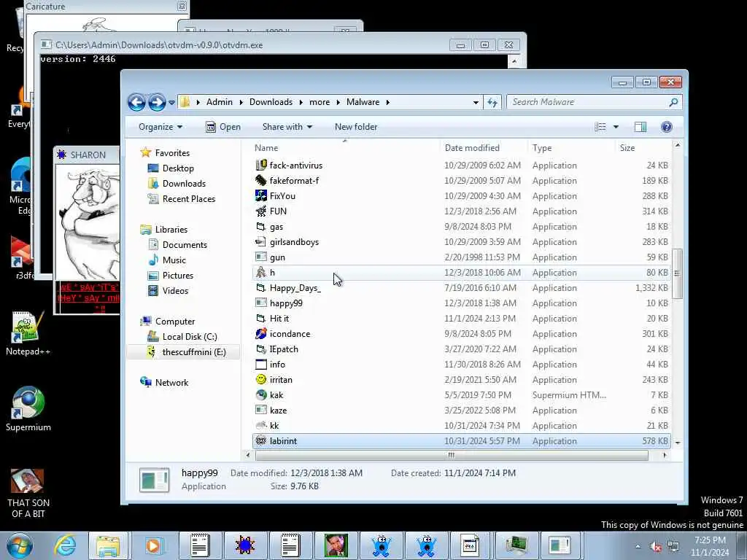Open the view options dropdown arrow
The height and width of the screenshot is (560, 747).
pyautogui.click(x=616, y=127)
